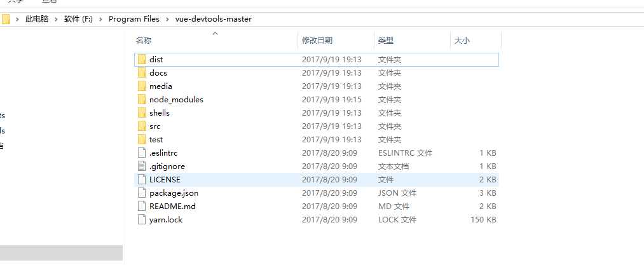This screenshot has height=265, width=644.
Task: Click the package.json file name
Action: point(174,193)
